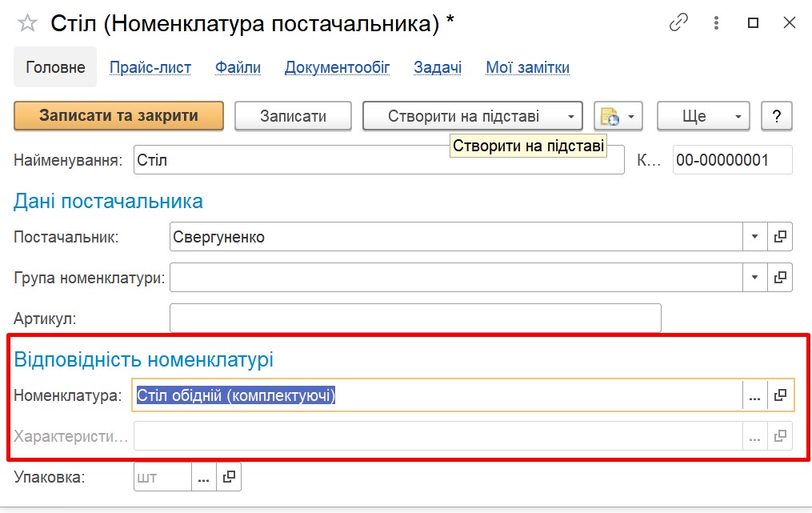812x513 pixels.
Task: Click Записати та закрити button
Action: pos(118,115)
